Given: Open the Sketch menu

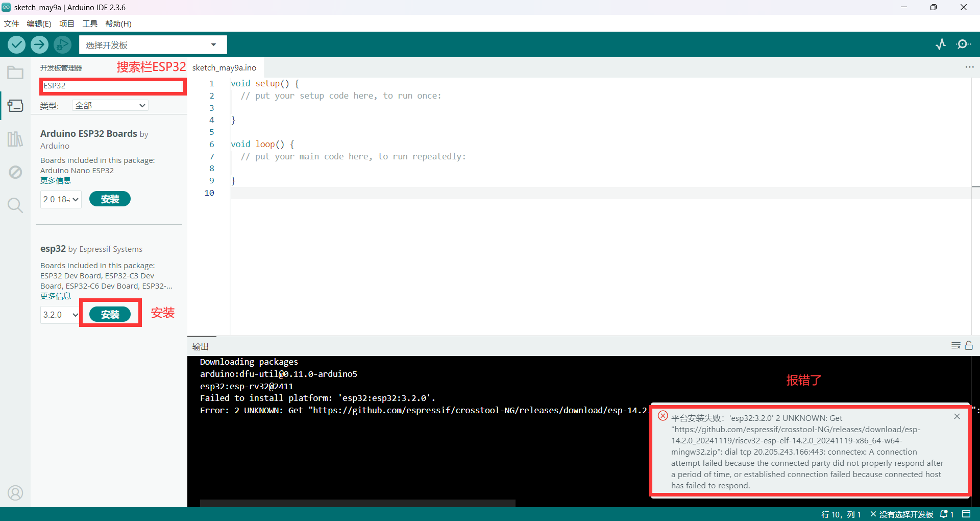Looking at the screenshot, I should 67,23.
